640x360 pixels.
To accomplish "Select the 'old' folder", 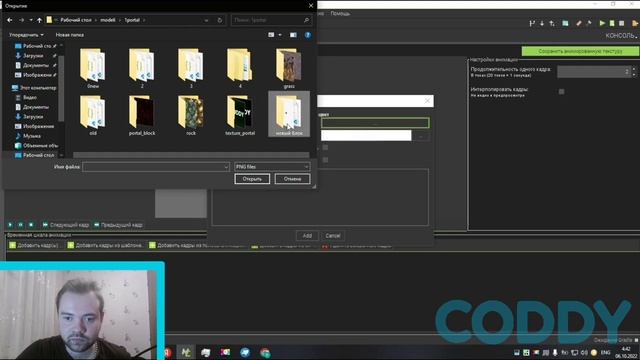I will [93, 115].
